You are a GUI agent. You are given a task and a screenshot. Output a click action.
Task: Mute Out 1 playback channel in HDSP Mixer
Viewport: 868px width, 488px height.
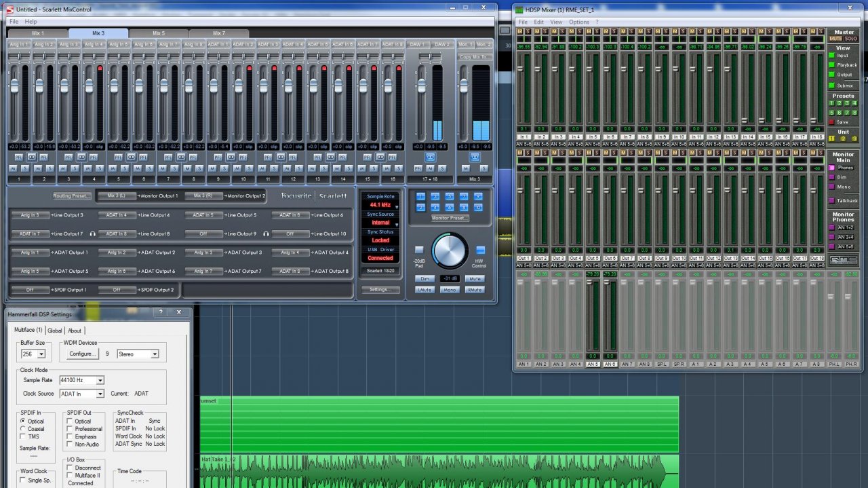tap(520, 152)
